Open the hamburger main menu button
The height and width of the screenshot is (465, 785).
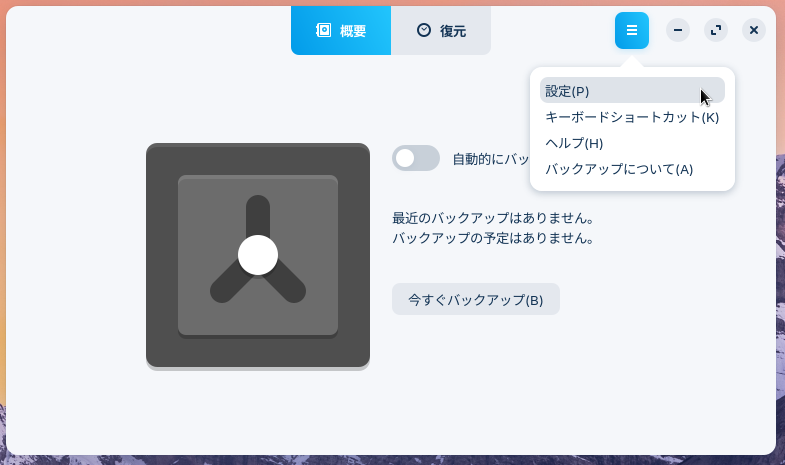(632, 31)
